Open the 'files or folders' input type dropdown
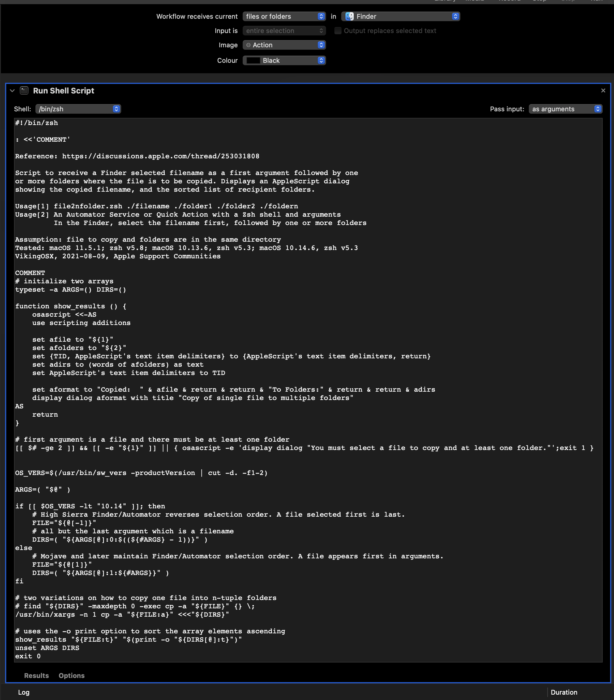The width and height of the screenshot is (614, 700). (284, 16)
